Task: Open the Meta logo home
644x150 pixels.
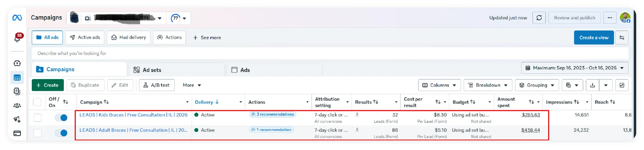Action: click(x=17, y=18)
